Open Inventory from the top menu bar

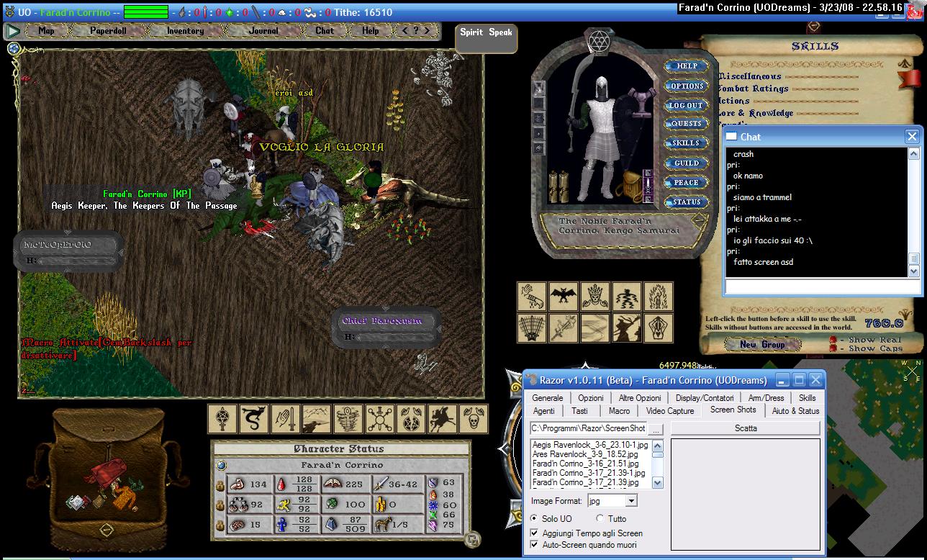coord(185,31)
